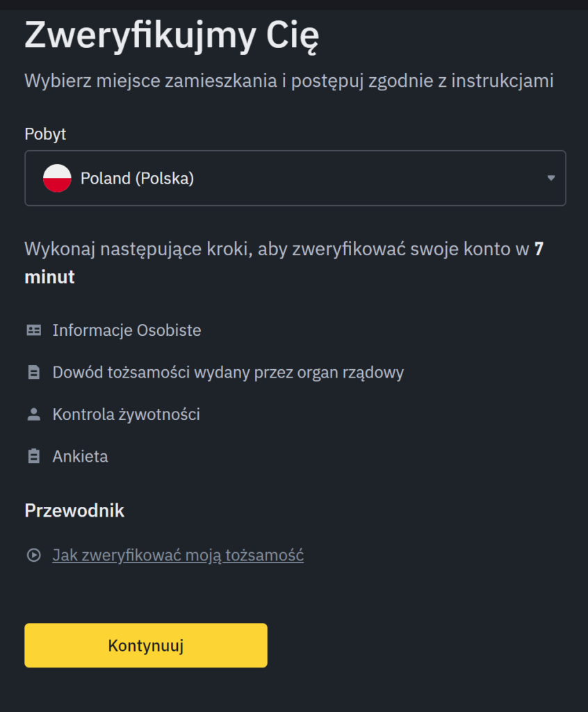The width and height of the screenshot is (588, 712).
Task: Click the person icon beside Kontrola żywotności
Action: [x=33, y=414]
